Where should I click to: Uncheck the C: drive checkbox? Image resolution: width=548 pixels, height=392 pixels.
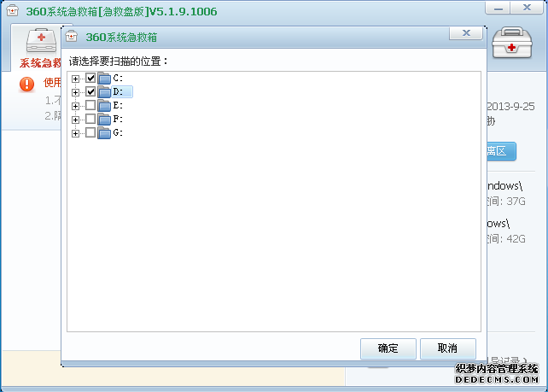pyautogui.click(x=90, y=79)
